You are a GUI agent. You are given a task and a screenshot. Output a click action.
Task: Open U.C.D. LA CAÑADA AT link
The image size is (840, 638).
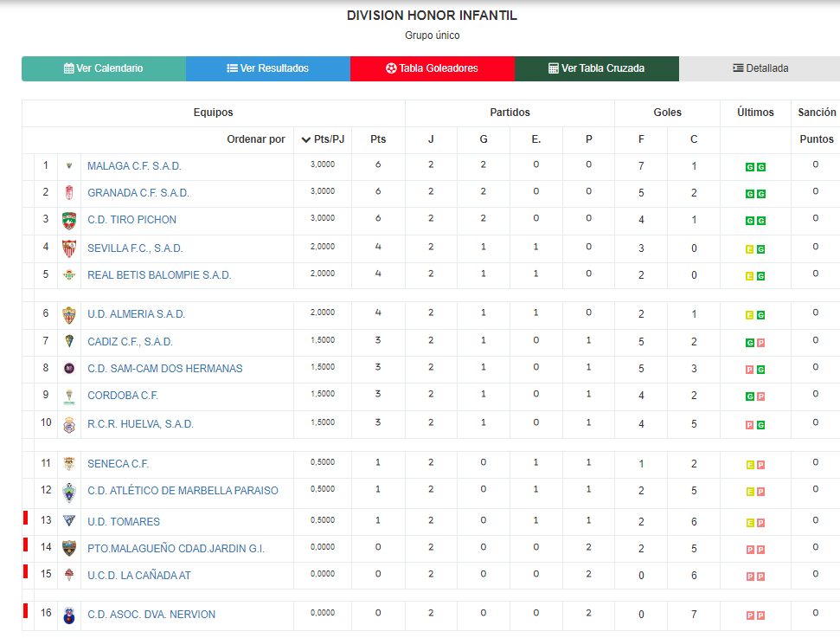(x=138, y=576)
